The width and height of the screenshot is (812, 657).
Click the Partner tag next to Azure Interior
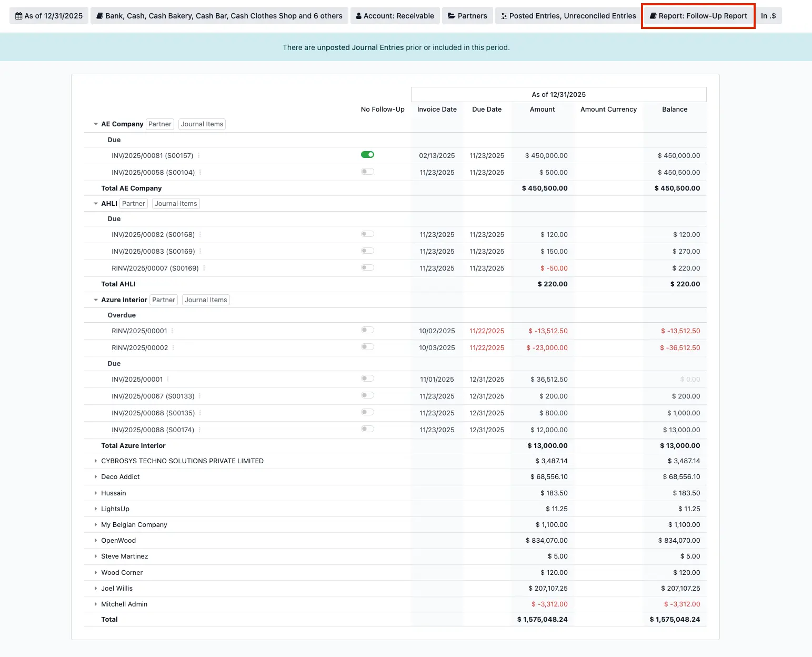click(163, 300)
